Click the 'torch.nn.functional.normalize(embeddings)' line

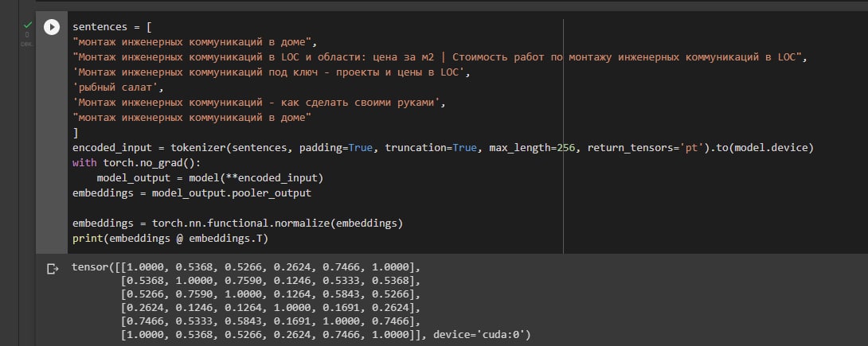(237, 224)
